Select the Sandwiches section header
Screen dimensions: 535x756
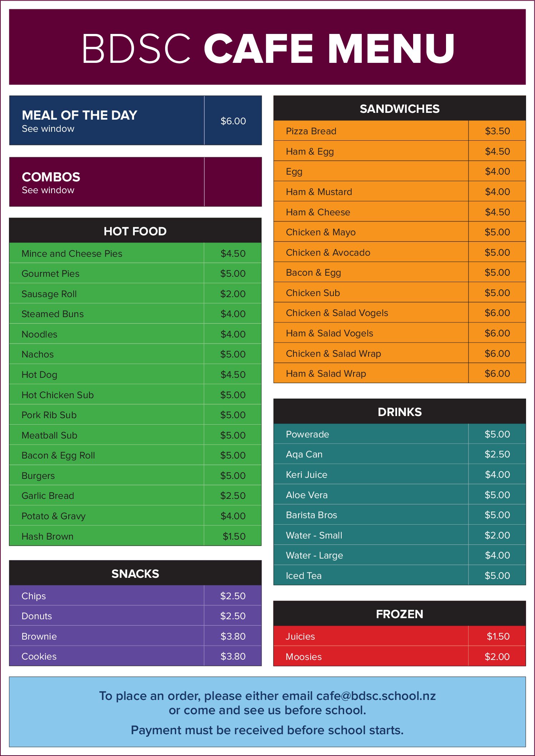[399, 109]
